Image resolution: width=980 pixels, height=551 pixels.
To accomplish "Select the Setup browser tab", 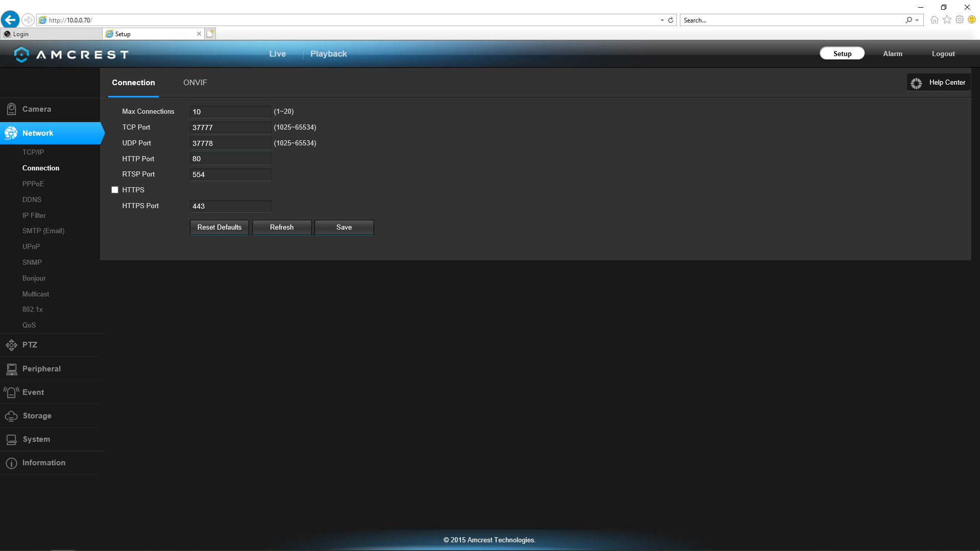I will (x=153, y=34).
